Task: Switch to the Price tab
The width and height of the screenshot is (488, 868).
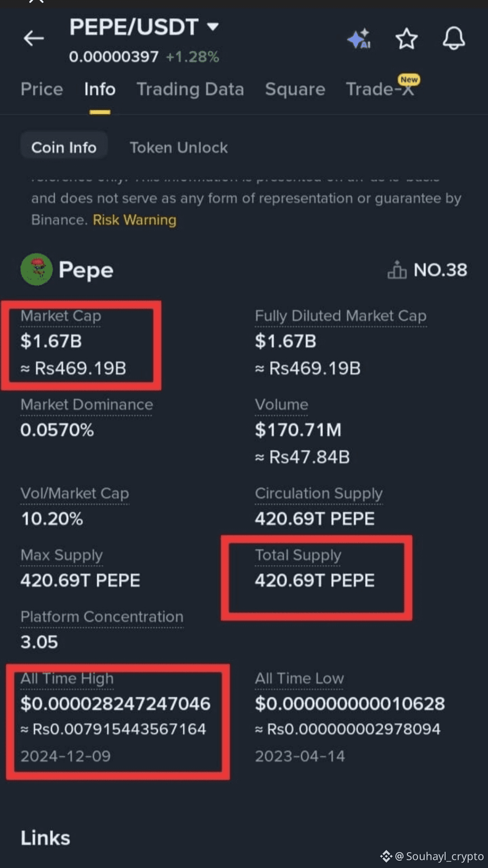Action: tap(42, 89)
